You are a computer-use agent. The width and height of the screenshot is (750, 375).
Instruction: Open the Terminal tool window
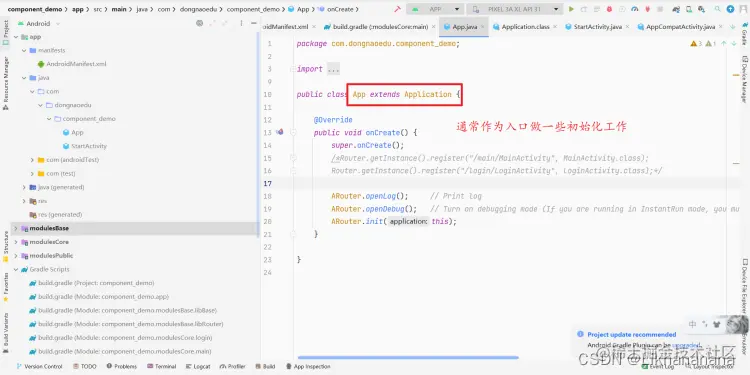[162, 366]
